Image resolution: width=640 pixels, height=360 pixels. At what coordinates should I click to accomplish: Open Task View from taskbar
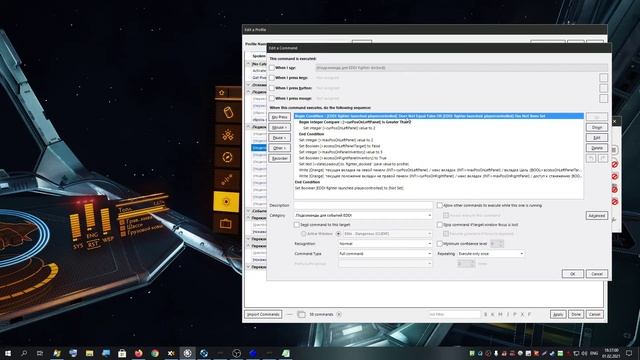(40, 353)
